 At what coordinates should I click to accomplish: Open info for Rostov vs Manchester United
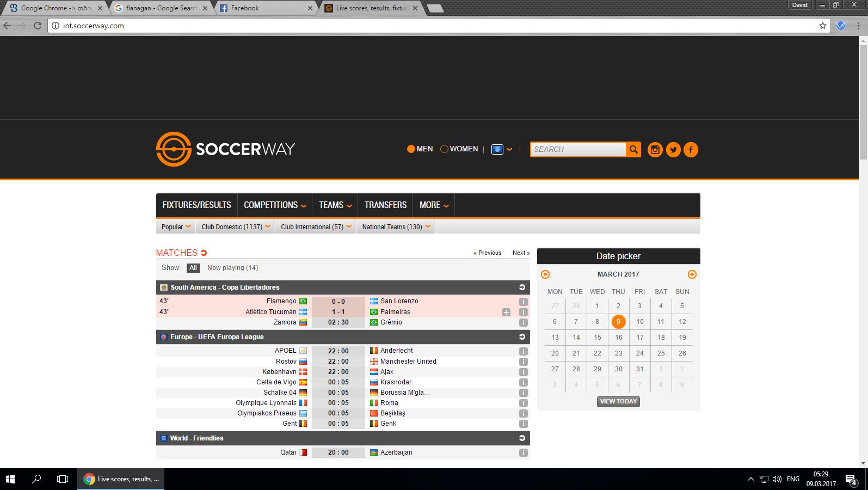[x=523, y=362]
